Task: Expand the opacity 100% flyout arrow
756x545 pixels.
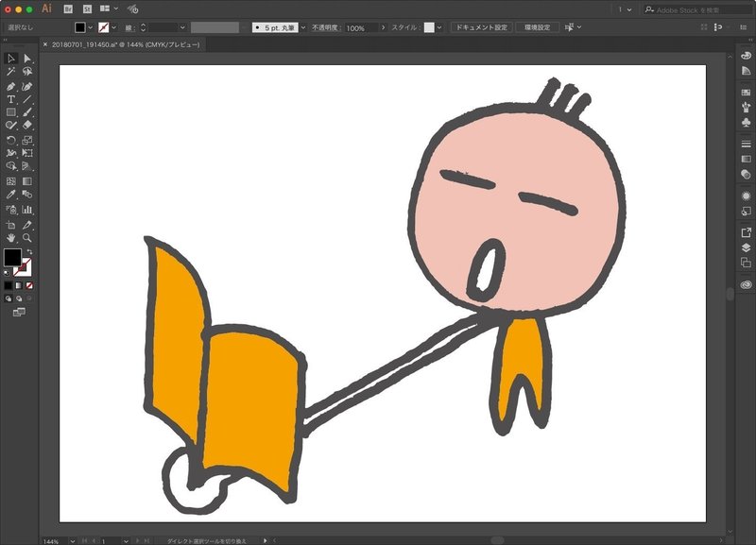Action: 384,27
